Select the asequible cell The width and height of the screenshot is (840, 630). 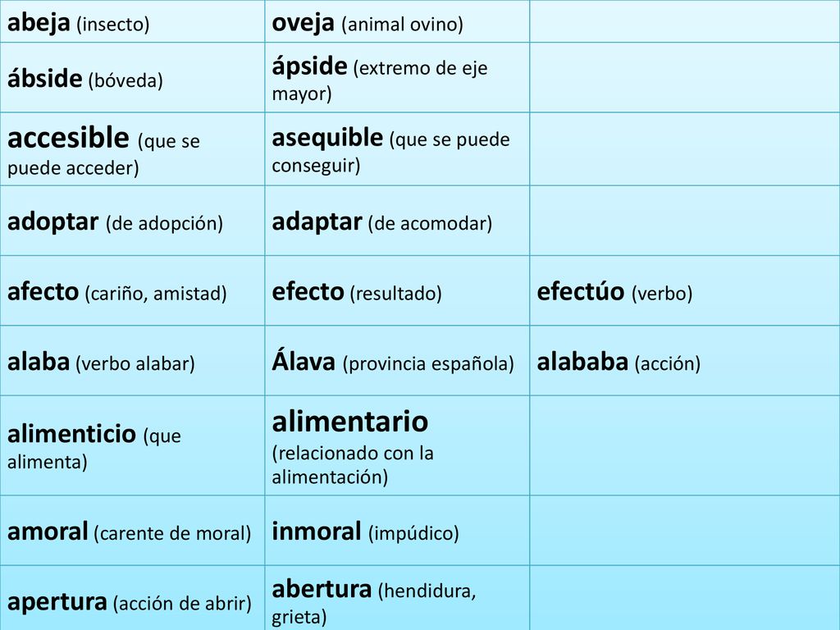click(x=397, y=149)
